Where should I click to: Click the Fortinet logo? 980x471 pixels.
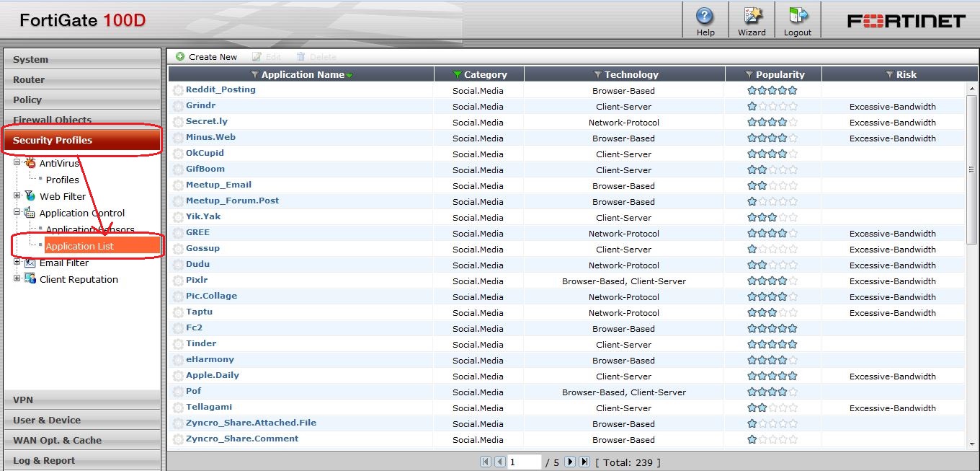[x=906, y=21]
